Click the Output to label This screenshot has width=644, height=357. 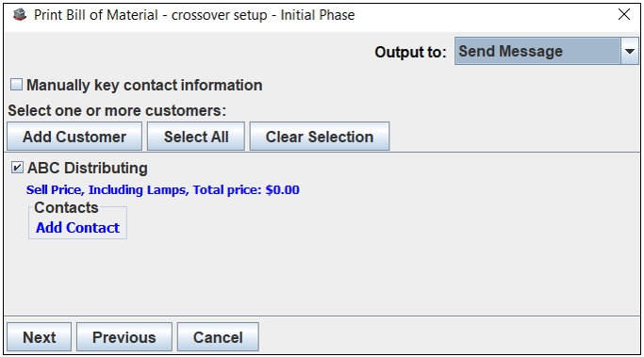(x=410, y=52)
